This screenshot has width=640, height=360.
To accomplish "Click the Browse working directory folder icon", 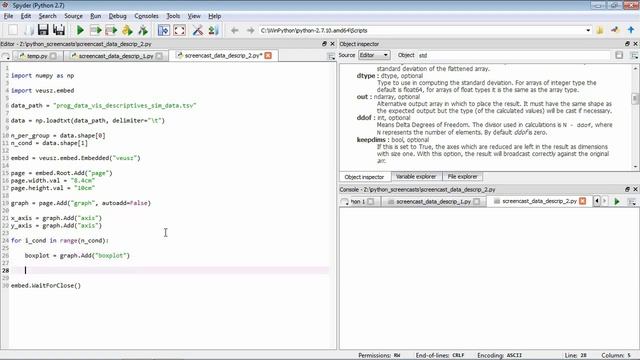I will pyautogui.click(x=600, y=30).
